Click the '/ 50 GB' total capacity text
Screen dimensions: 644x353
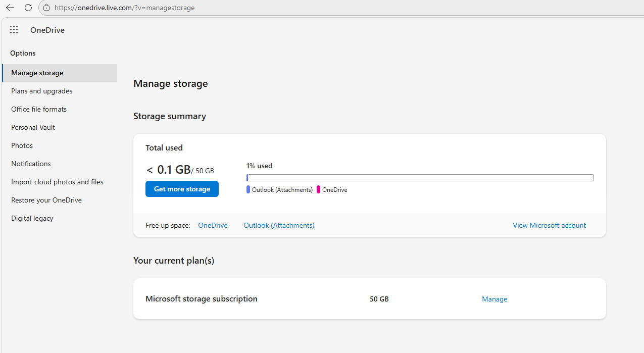203,171
